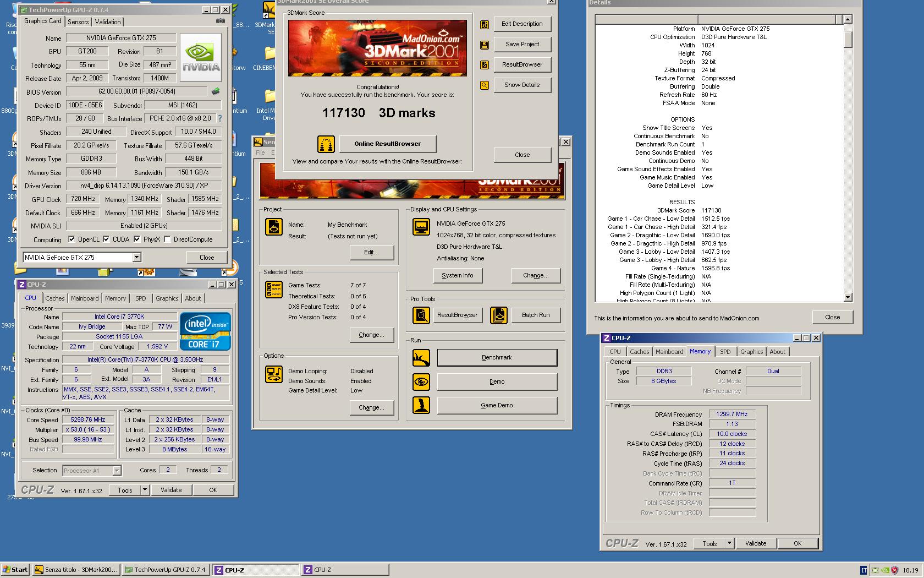Click the File menu in 3DMark window

point(260,152)
